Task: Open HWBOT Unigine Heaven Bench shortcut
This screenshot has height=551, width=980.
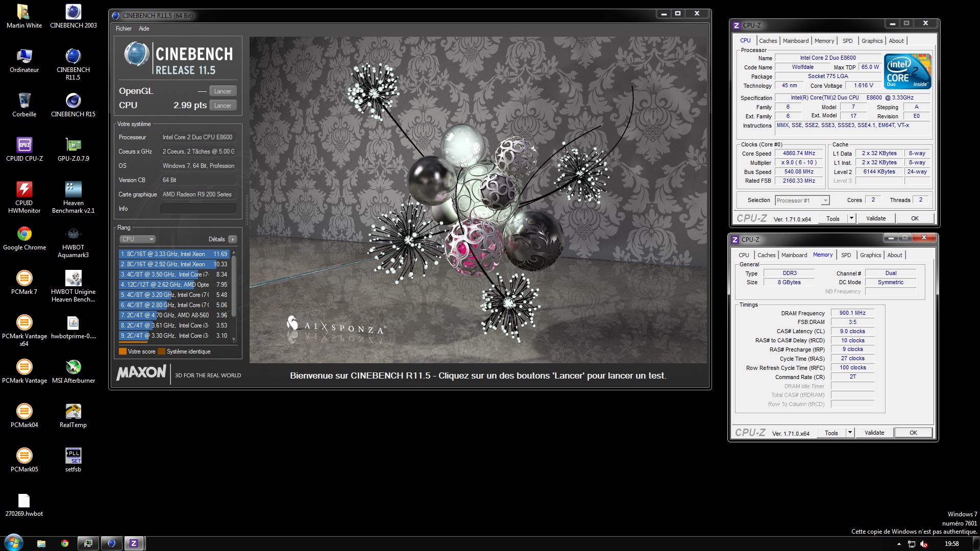Action: pyautogui.click(x=73, y=286)
